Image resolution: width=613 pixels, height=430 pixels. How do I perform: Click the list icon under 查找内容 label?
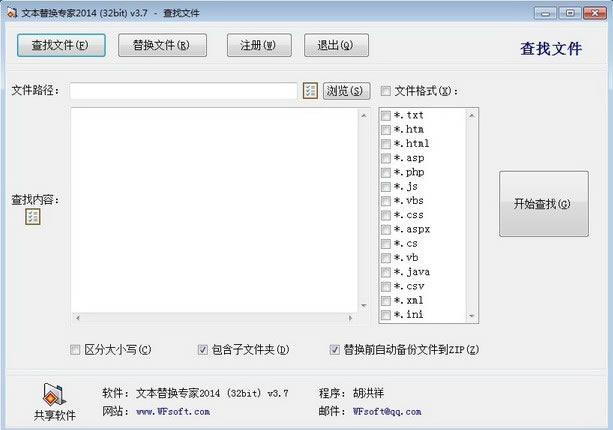tap(33, 217)
